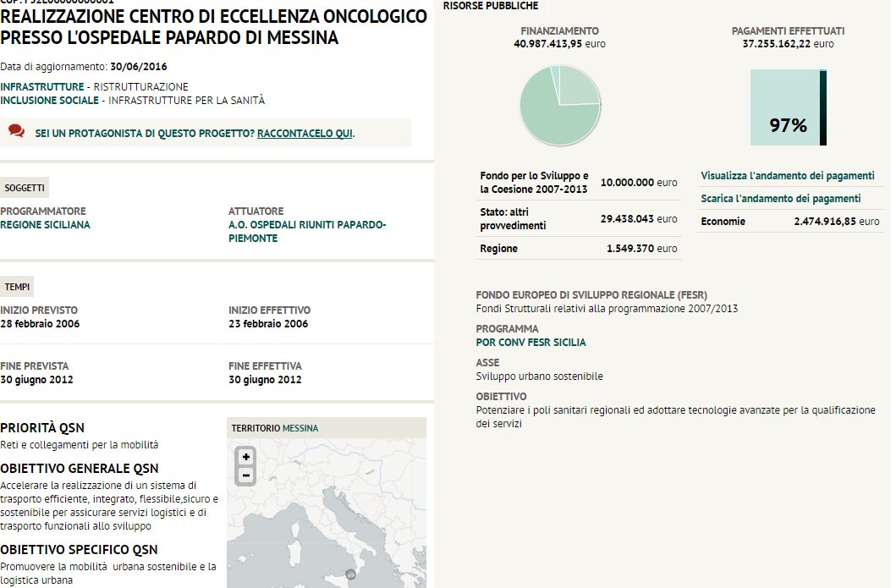Click FINE EFFETTIVA 30 giugno 2012 date
896x588 pixels.
265,379
